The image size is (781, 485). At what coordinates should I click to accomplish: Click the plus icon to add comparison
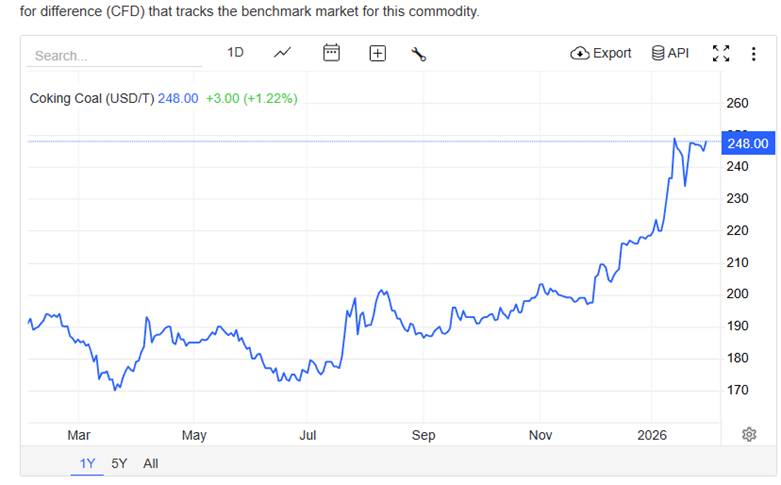377,54
